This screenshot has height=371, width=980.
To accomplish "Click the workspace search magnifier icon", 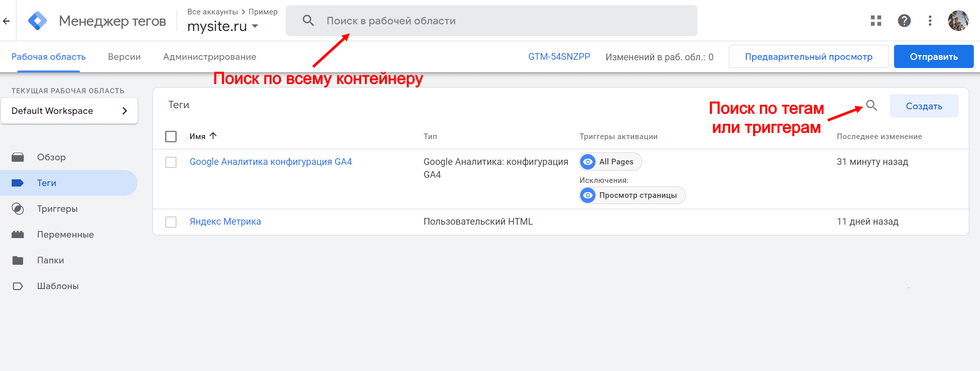I will [x=308, y=21].
